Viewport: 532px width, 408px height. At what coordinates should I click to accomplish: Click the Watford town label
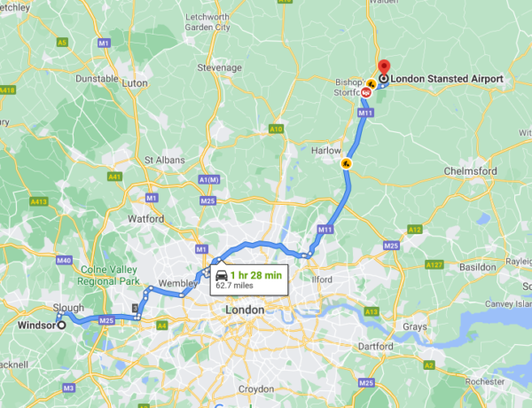pyautogui.click(x=146, y=218)
